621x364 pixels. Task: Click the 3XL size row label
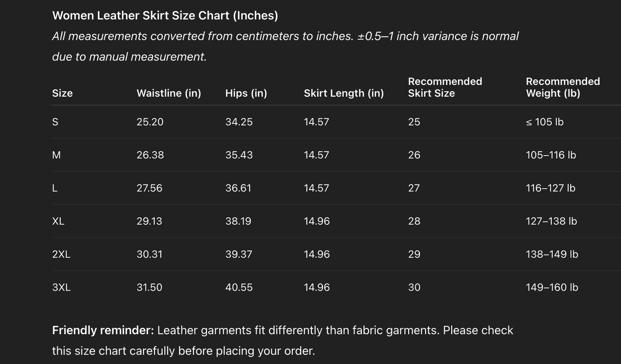point(61,287)
